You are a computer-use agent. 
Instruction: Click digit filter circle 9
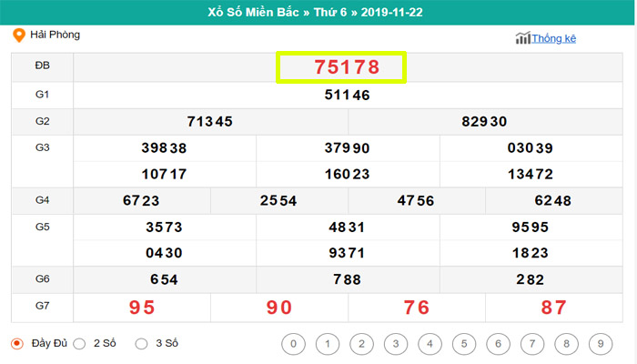(599, 344)
